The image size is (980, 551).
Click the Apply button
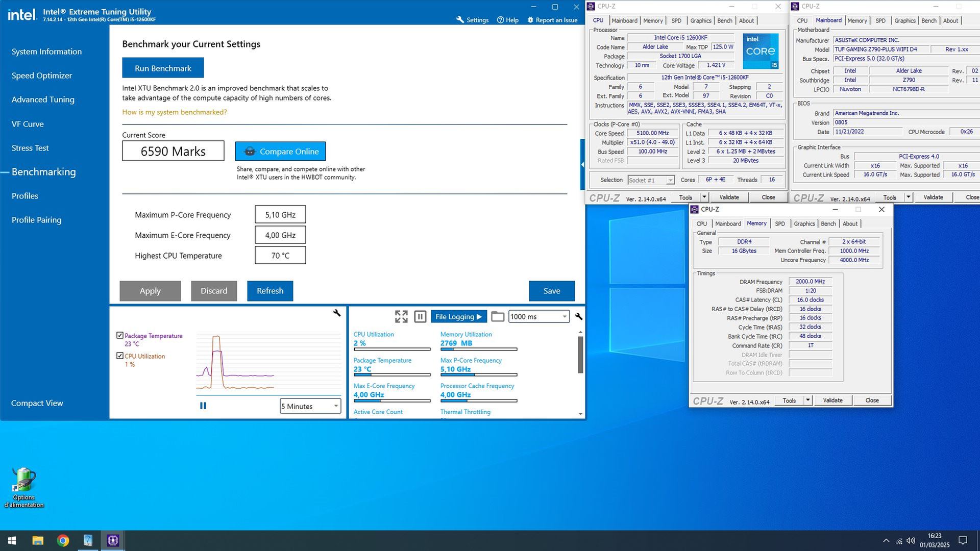click(x=150, y=291)
